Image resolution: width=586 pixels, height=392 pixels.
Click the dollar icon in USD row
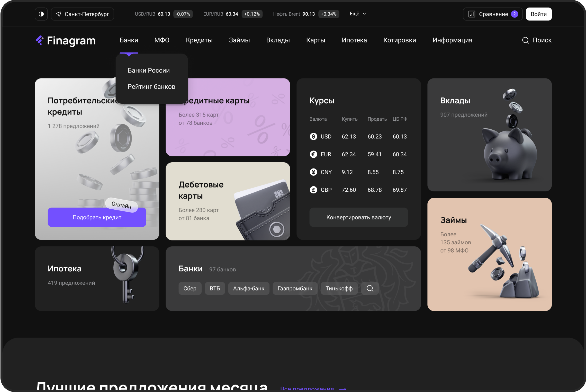313,137
